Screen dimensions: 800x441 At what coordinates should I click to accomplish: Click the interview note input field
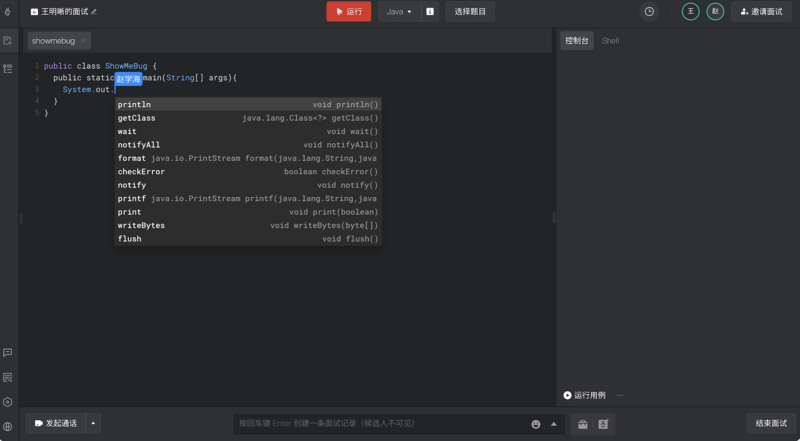380,424
